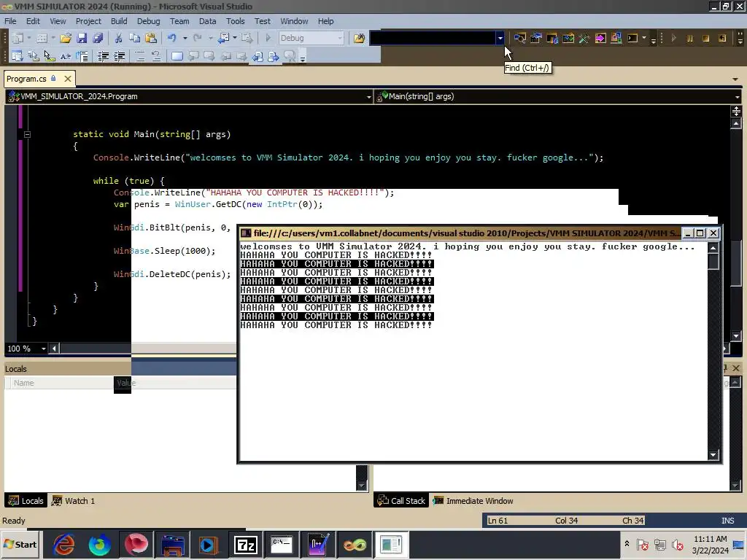
Task: Click the Extension Manager icon
Action: point(616,38)
